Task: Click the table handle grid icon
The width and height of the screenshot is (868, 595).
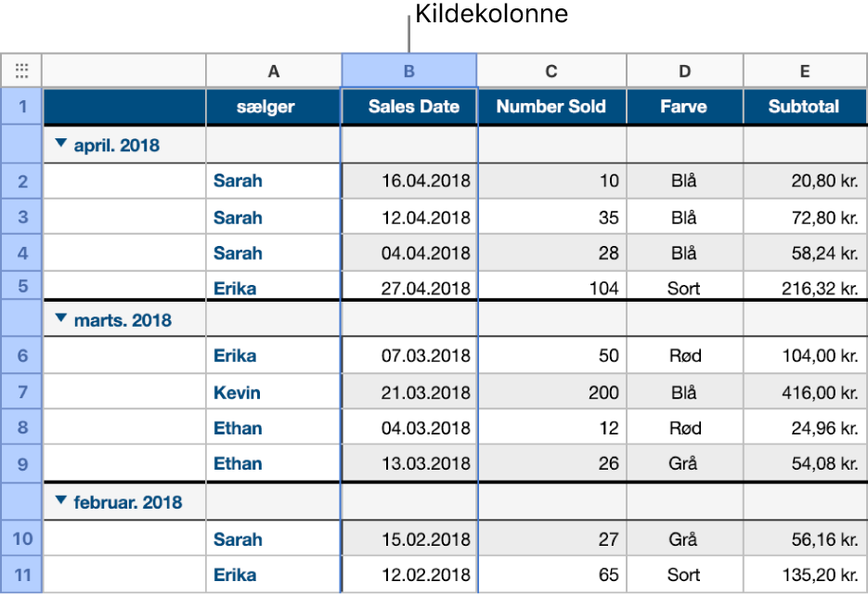Action: click(21, 70)
